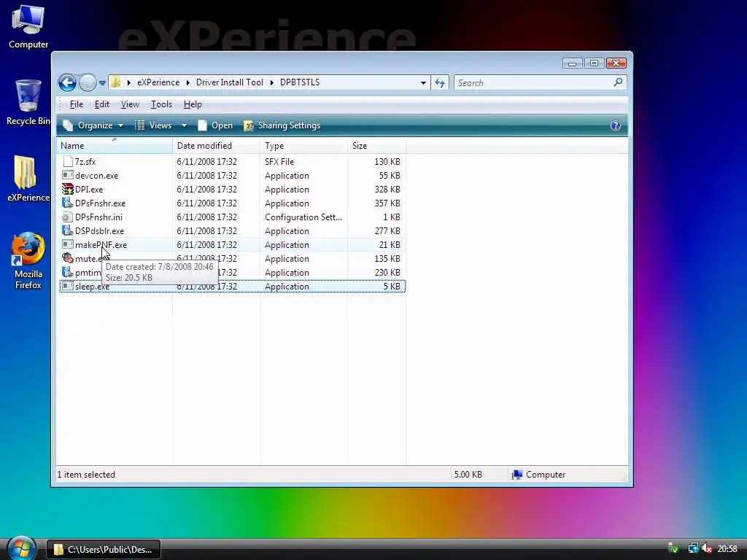747x560 pixels.
Task: Open the Windows Start orb
Action: point(22,548)
